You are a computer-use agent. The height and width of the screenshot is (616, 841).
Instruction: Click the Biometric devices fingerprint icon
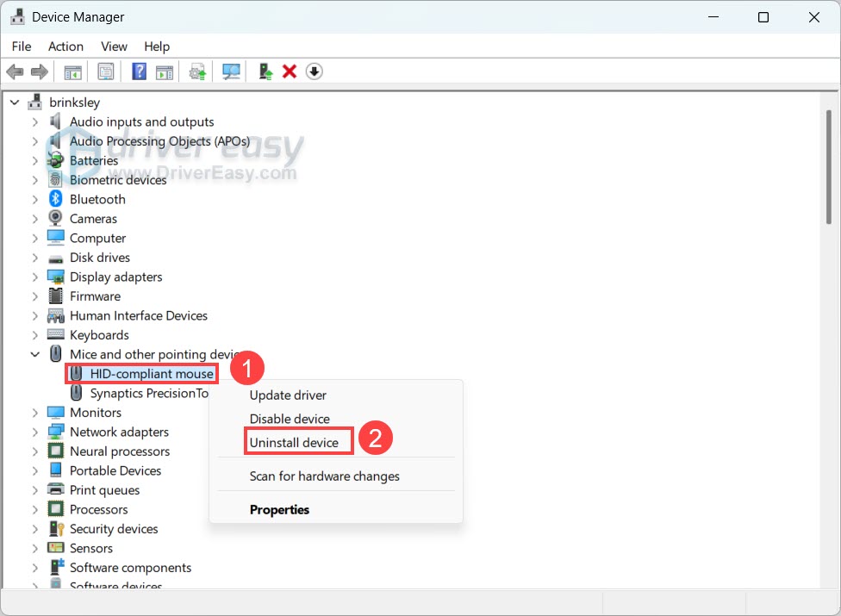(55, 179)
